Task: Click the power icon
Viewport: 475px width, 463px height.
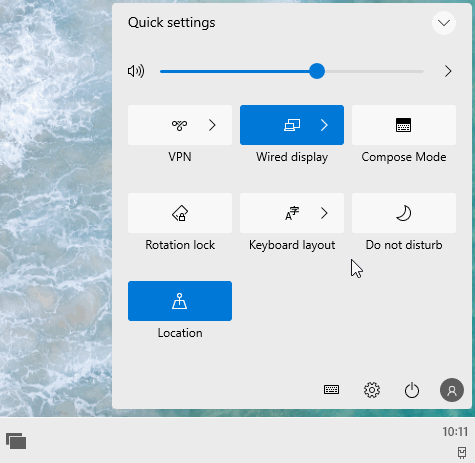Action: click(x=412, y=390)
